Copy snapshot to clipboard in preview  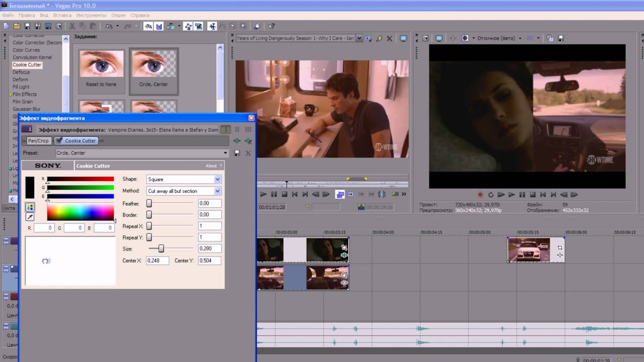tap(549, 38)
